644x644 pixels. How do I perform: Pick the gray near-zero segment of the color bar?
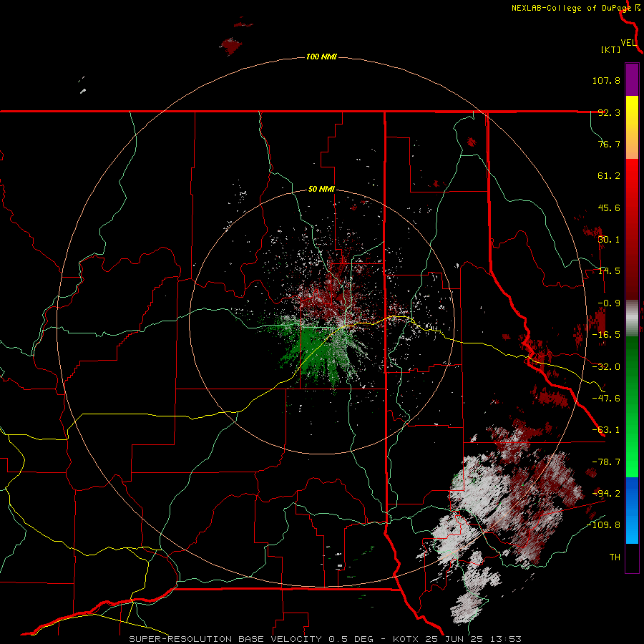tap(632, 318)
